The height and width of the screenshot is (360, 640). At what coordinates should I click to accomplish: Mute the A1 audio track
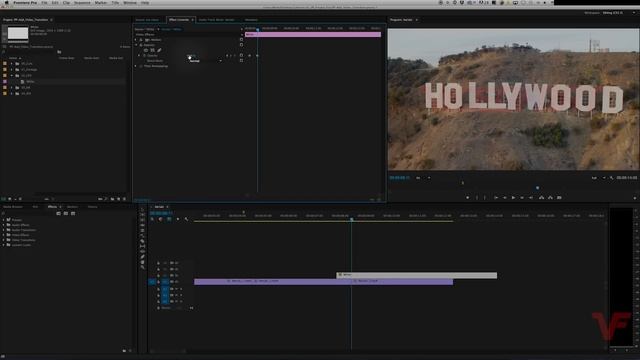(176, 289)
